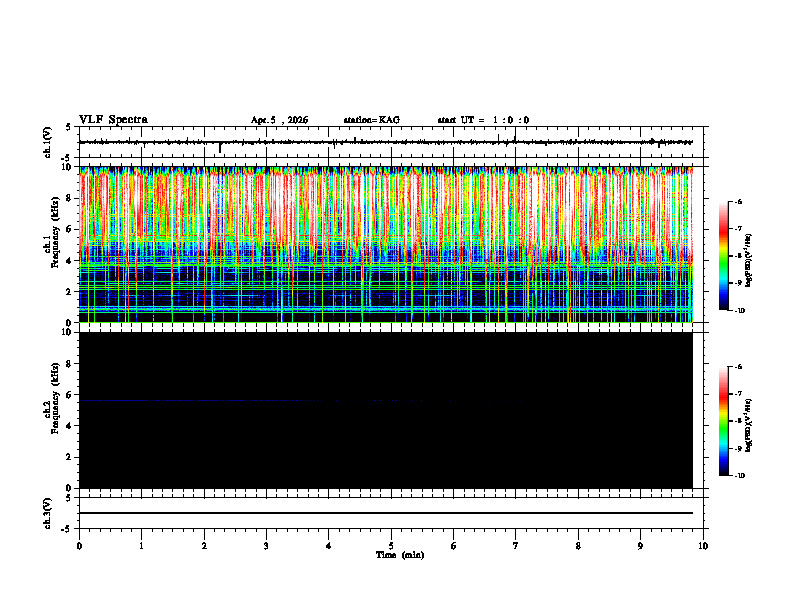Click the ch.1(V) axis label
The image size is (792, 612).
[47, 142]
